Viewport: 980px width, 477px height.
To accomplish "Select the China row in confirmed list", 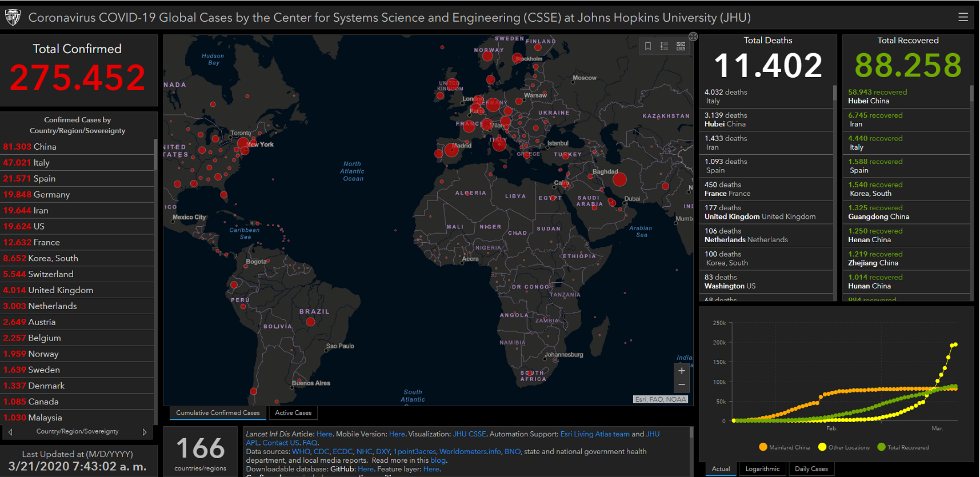I will tap(77, 147).
